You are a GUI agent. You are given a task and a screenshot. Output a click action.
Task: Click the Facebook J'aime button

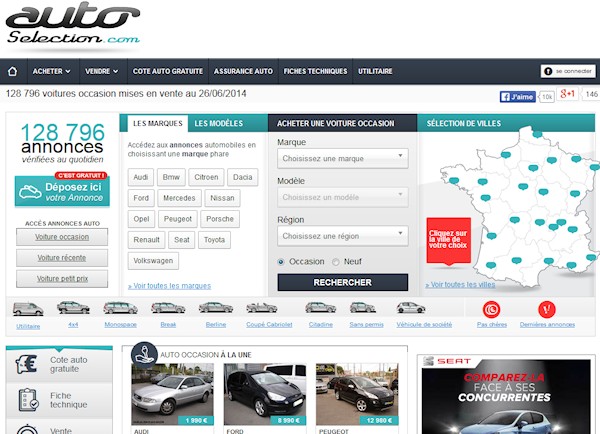(x=517, y=96)
